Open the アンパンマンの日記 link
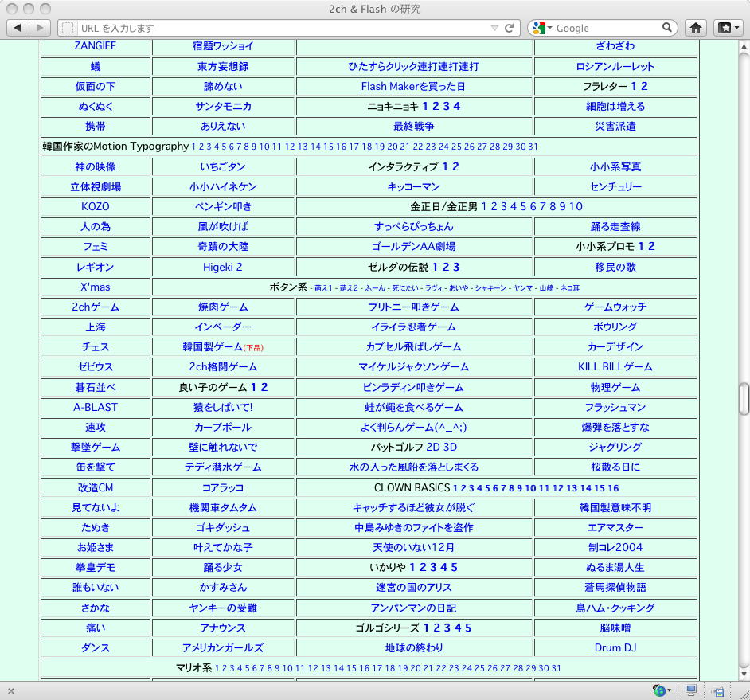 pyautogui.click(x=413, y=608)
